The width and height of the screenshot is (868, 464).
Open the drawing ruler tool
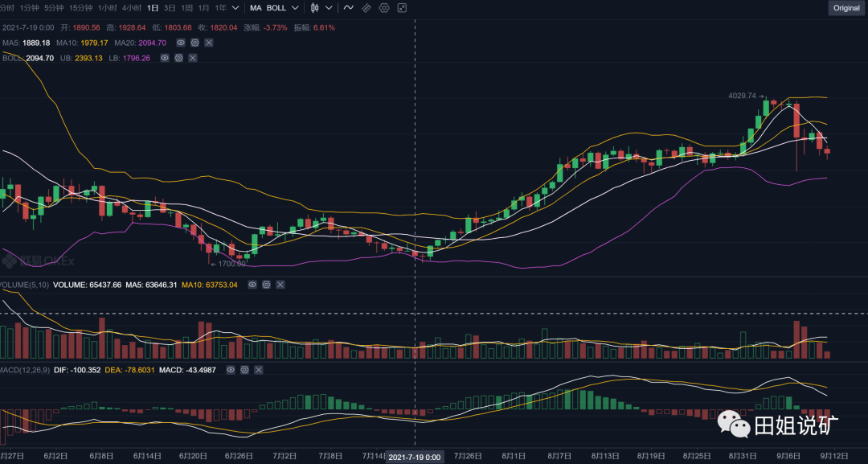[366, 8]
